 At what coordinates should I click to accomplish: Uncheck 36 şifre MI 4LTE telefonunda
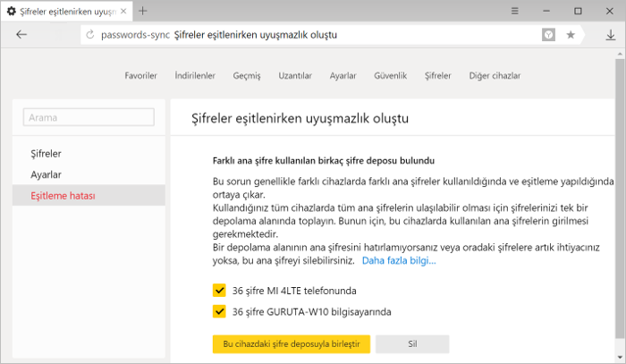point(219,290)
